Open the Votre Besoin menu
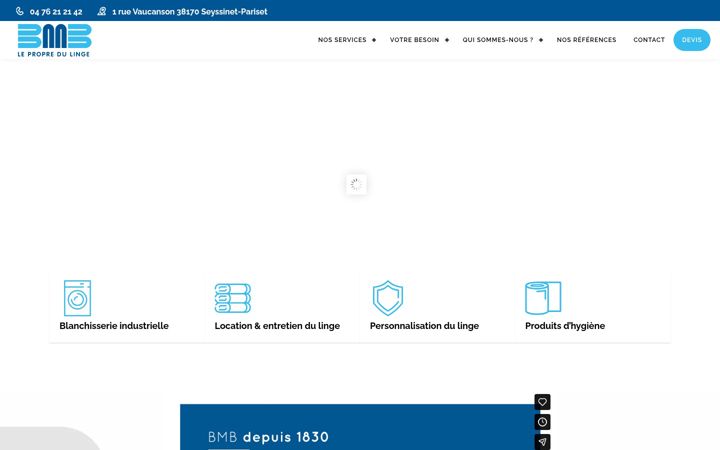Viewport: 720px width, 450px height. (x=414, y=40)
